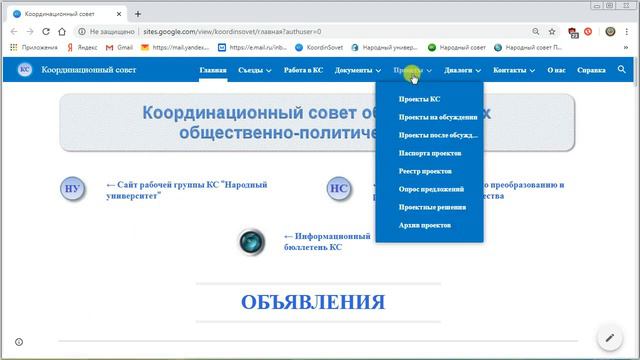The image size is (640, 360).
Task: Select Паспорта проектов entry
Action: [429, 153]
